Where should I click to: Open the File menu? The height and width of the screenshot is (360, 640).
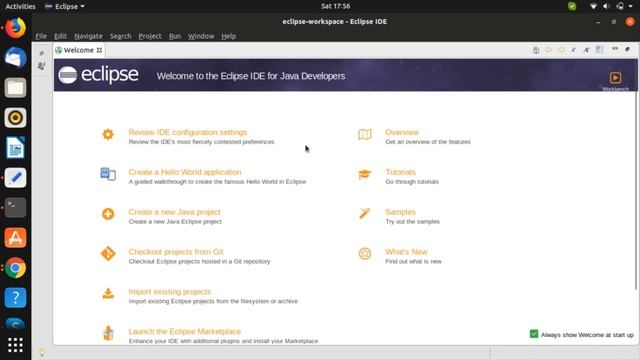(41, 36)
